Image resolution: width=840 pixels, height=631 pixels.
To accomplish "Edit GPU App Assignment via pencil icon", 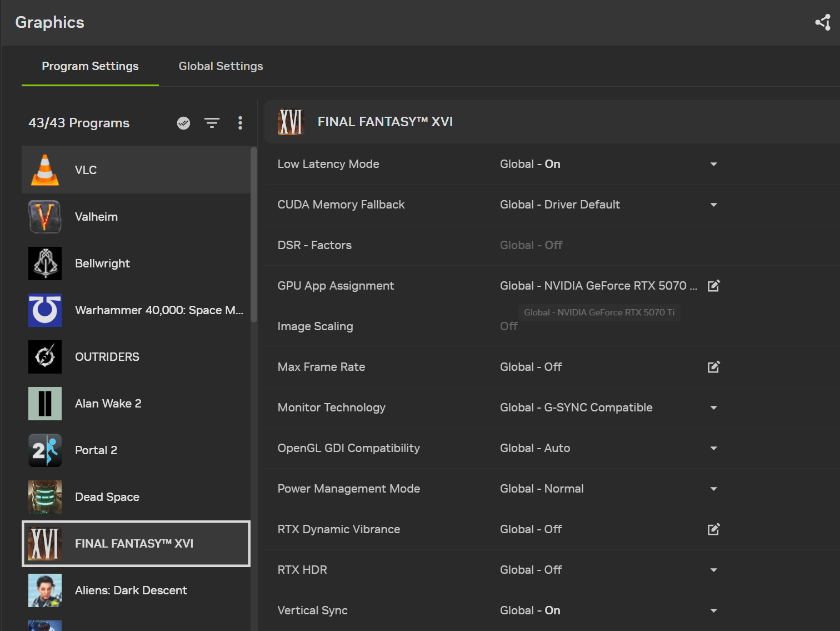I will click(714, 286).
